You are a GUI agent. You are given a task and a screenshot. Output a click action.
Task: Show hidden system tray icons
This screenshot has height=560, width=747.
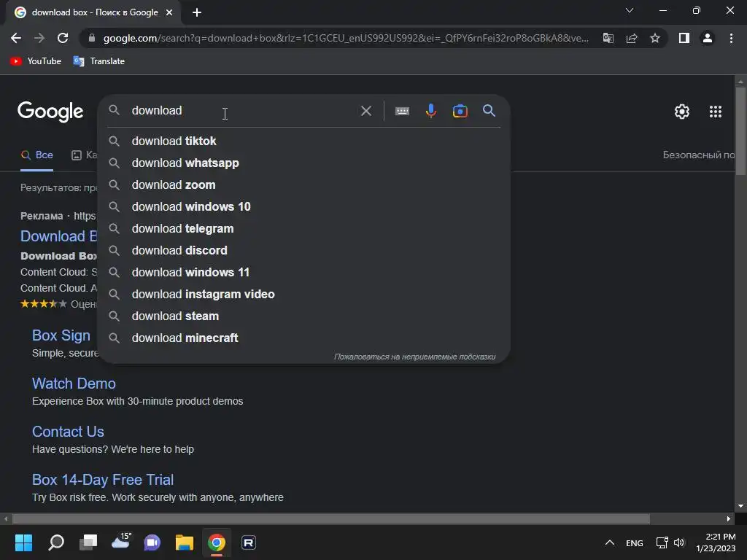point(609,542)
